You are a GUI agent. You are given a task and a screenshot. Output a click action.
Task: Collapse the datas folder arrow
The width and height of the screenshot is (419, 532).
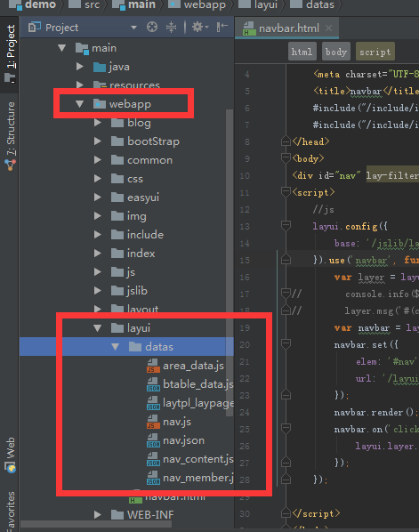[x=116, y=347]
